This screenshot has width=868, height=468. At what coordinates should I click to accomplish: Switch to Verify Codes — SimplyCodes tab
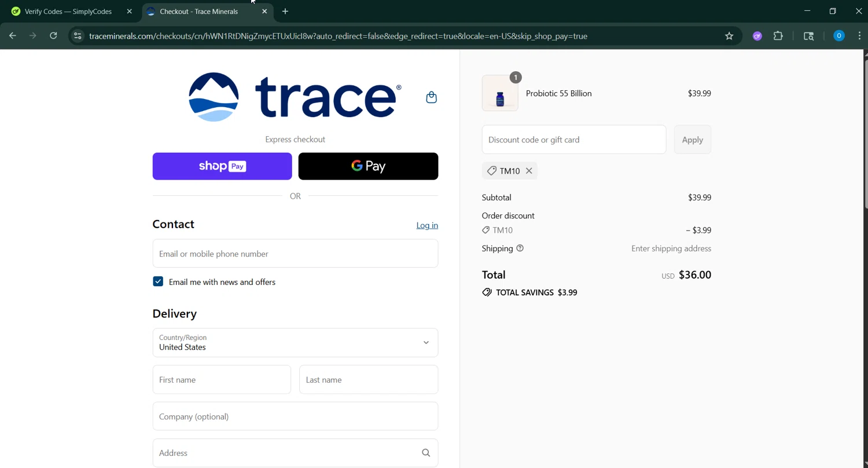[68, 12]
